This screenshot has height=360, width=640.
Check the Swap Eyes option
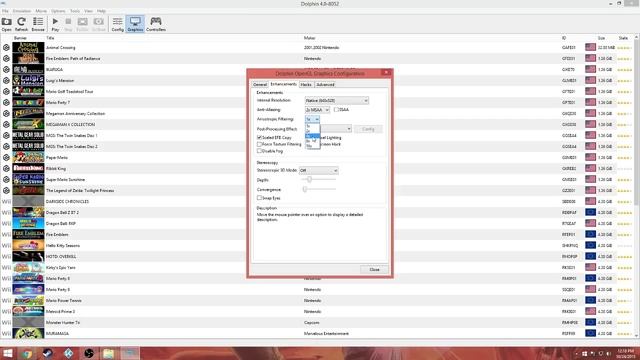(259, 198)
